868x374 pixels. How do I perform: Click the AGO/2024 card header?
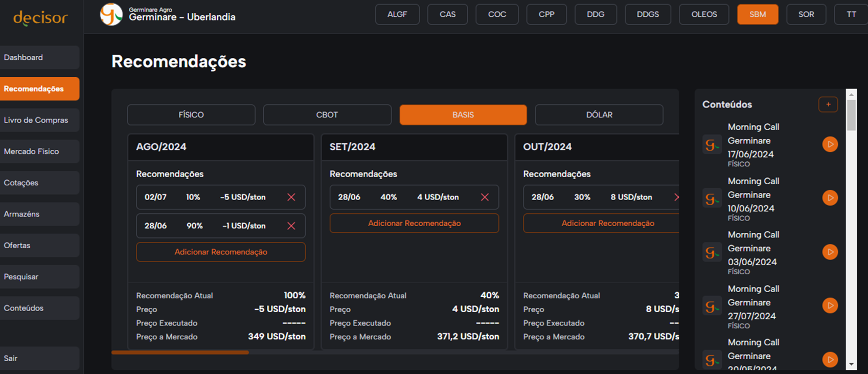point(221,147)
